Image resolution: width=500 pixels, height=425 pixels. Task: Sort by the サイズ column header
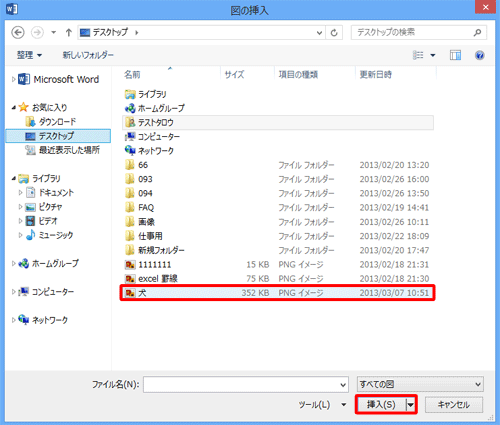[234, 74]
